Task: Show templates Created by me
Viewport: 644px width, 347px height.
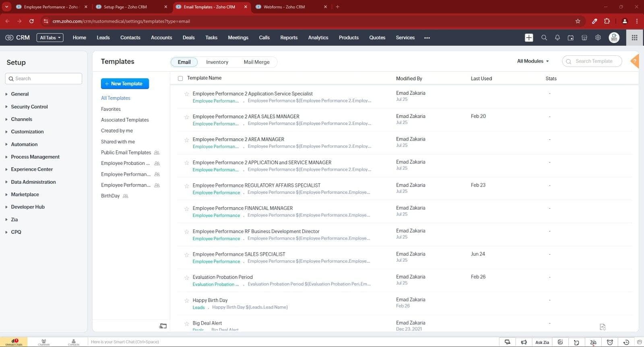Action: pyautogui.click(x=117, y=131)
